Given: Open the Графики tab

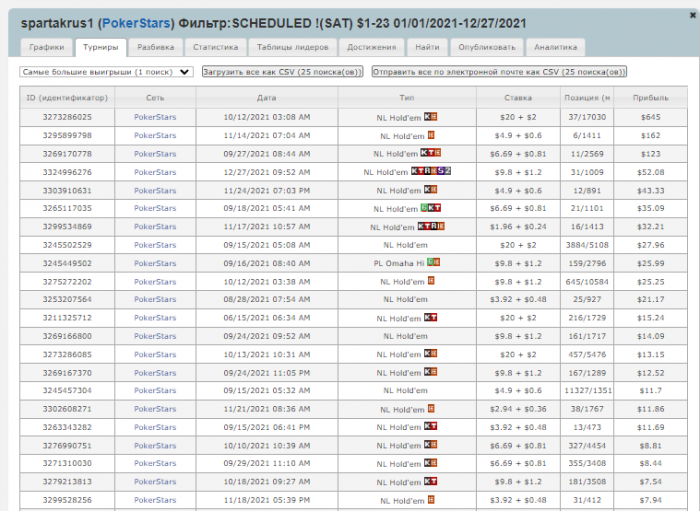Looking at the screenshot, I should coord(46,47).
